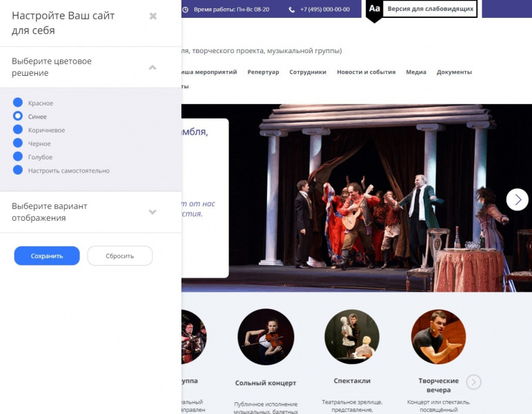Click the clock icon by working hours
This screenshot has width=532, height=414.
click(x=186, y=10)
